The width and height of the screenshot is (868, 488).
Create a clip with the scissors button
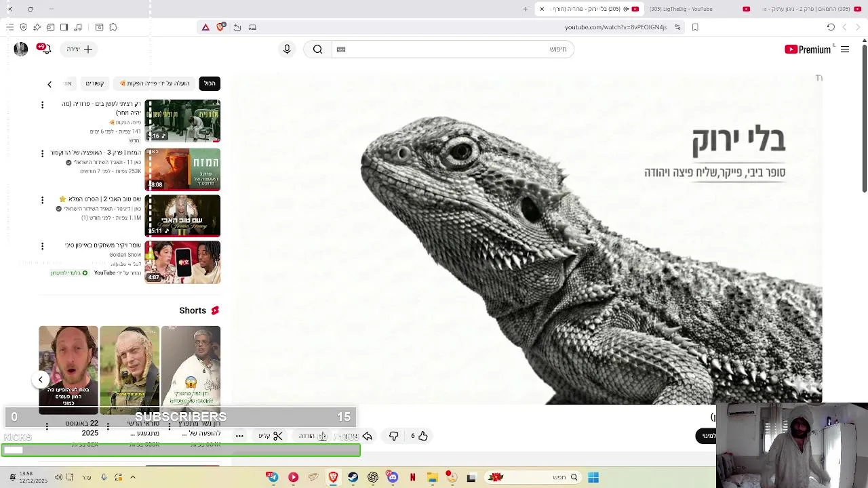(271, 436)
